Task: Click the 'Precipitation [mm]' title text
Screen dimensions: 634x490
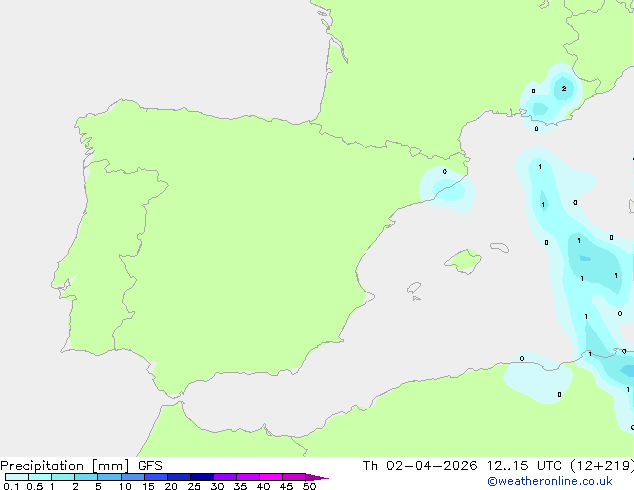Action: pyautogui.click(x=64, y=466)
